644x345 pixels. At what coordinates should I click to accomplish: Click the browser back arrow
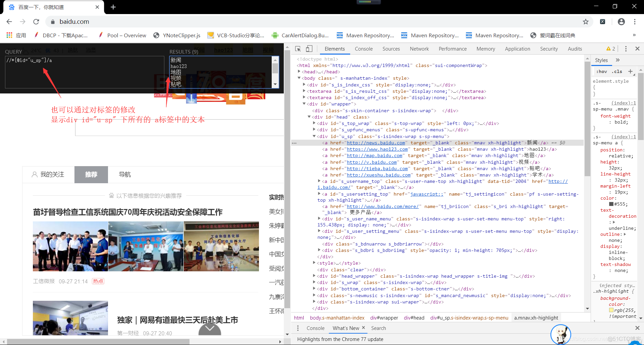tap(9, 21)
